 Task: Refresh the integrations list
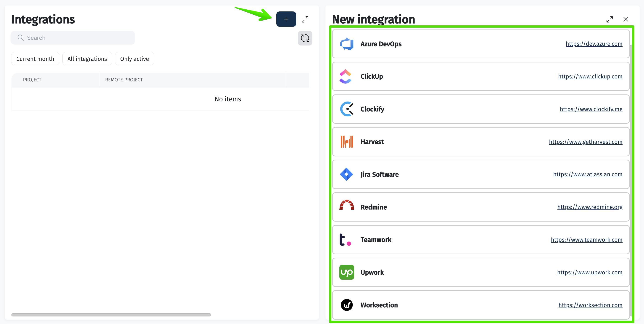[x=305, y=38]
